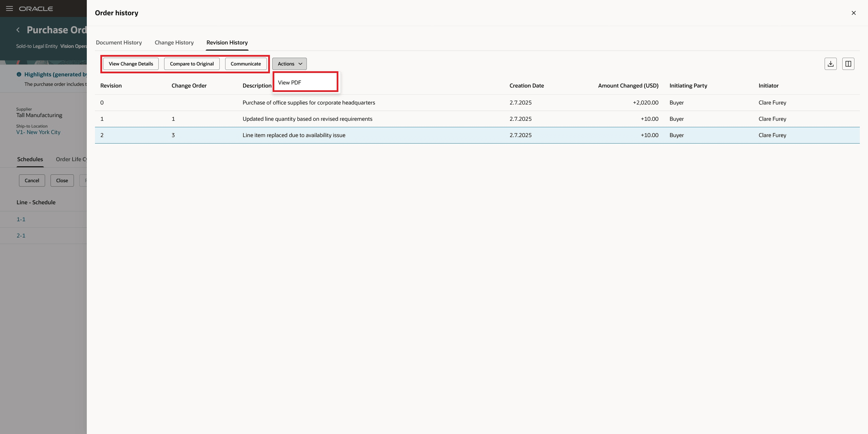
Task: Open the hamburger navigation menu
Action: pyautogui.click(x=9, y=8)
